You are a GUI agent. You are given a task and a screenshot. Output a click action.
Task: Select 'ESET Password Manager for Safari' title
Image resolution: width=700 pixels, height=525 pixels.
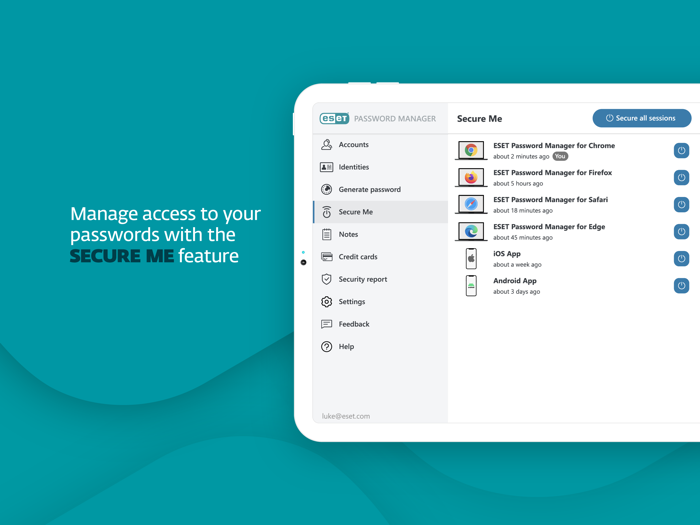tap(550, 200)
